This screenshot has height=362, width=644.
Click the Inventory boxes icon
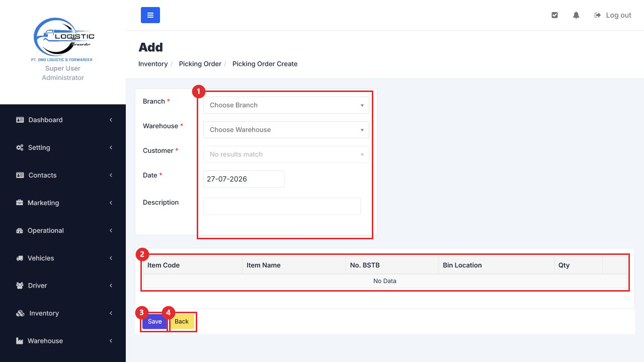click(x=20, y=313)
